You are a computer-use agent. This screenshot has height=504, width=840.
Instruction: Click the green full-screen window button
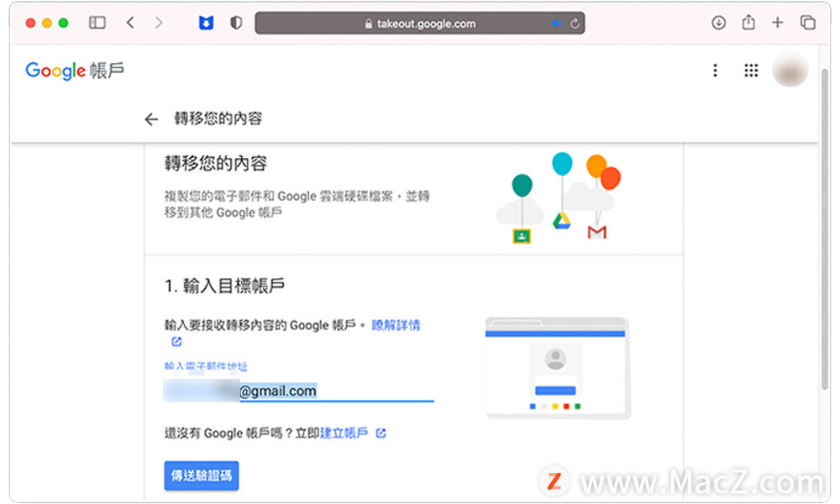(x=63, y=23)
